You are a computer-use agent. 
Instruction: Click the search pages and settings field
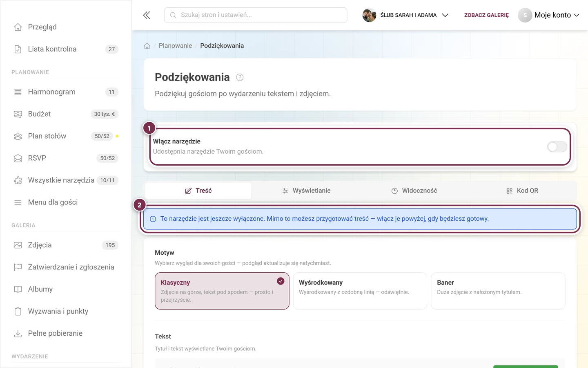pos(256,15)
